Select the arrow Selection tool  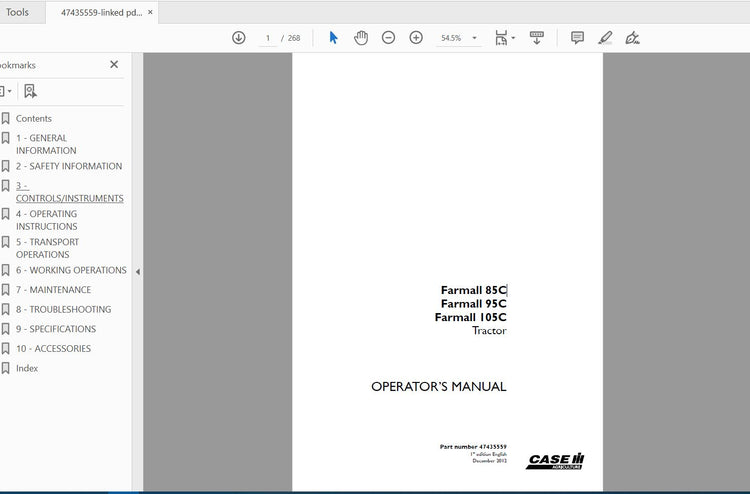point(333,38)
